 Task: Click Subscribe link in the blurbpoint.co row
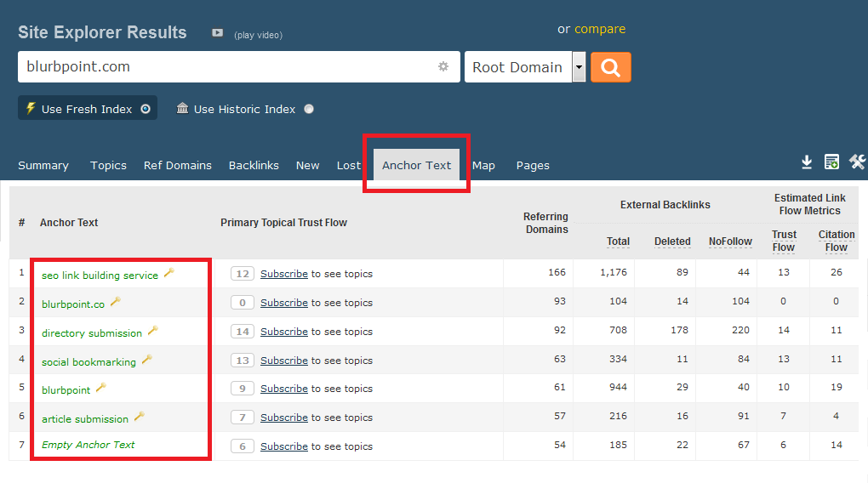coord(283,303)
